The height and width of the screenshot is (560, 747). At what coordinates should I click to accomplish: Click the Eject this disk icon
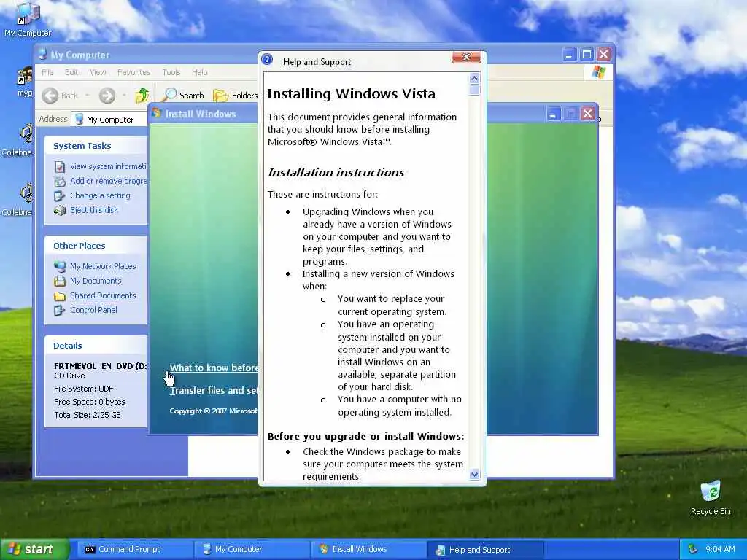coord(60,211)
